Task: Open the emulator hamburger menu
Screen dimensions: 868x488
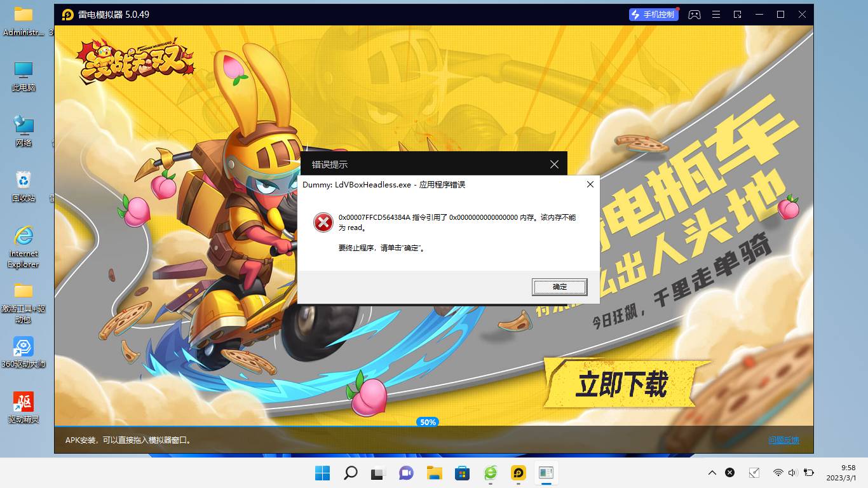Action: 716,15
